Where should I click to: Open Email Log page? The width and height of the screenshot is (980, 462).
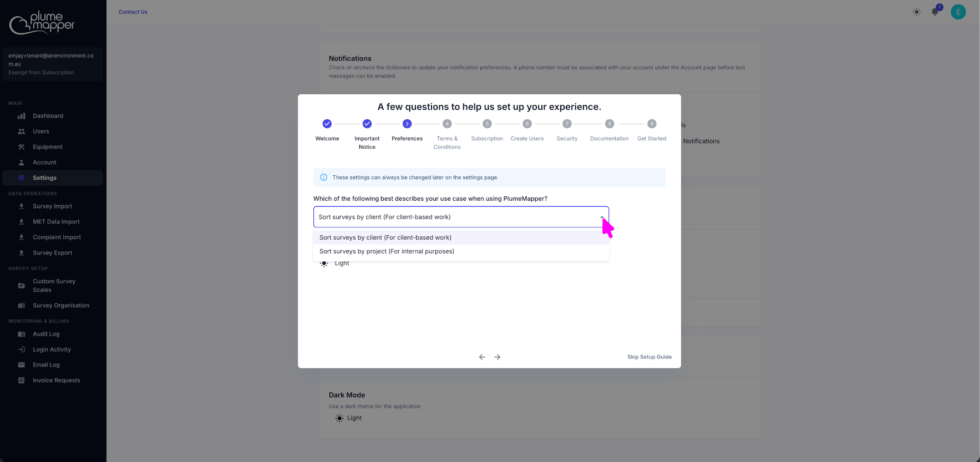53,365
